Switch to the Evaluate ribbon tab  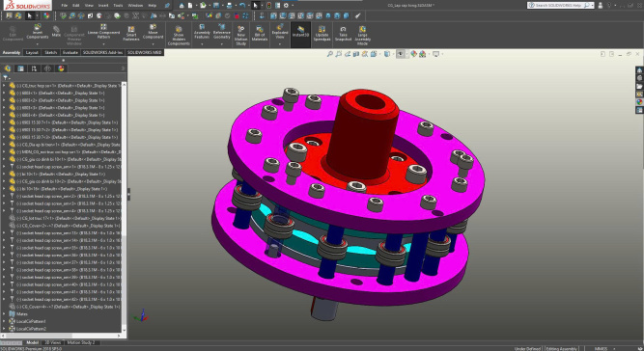point(70,52)
